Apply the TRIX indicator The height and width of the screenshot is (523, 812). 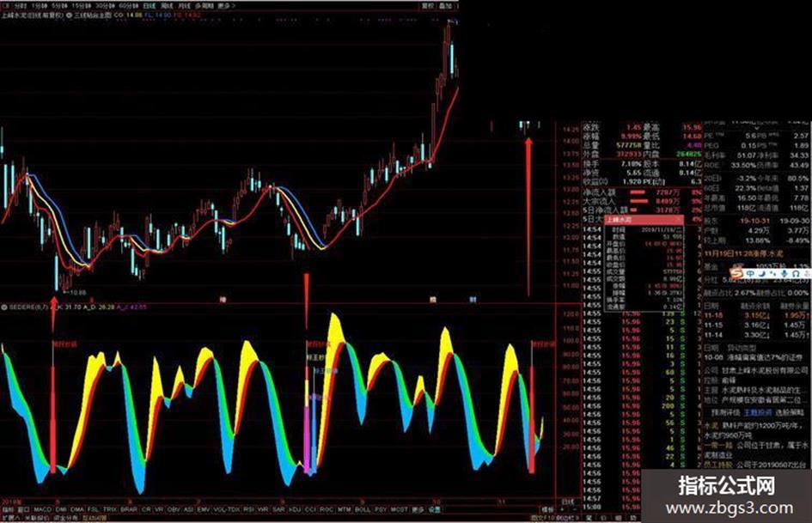(109, 509)
